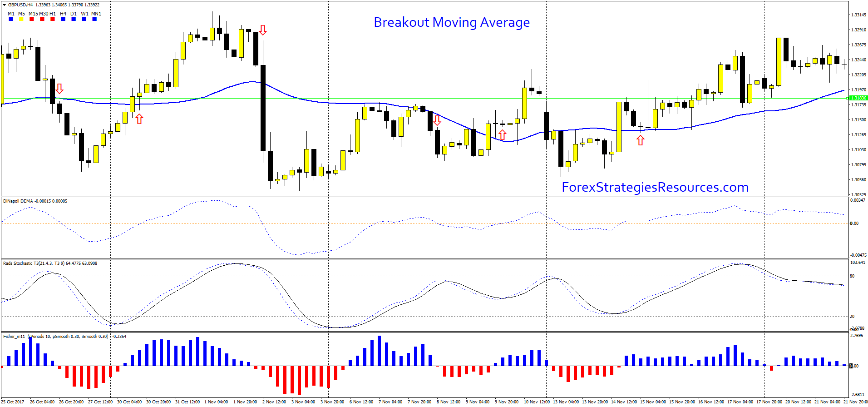Click Stochastic scale value 103.641
The width and height of the screenshot is (868, 407).
tap(858, 263)
